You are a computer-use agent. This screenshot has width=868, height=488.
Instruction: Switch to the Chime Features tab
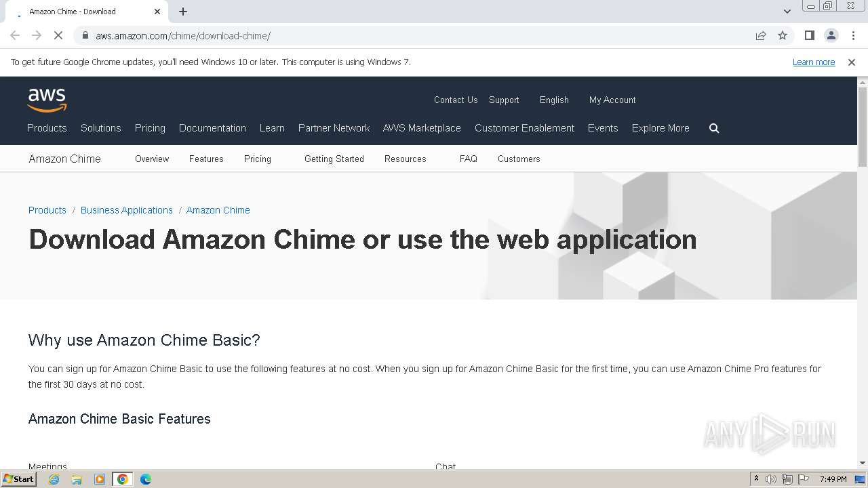click(206, 159)
